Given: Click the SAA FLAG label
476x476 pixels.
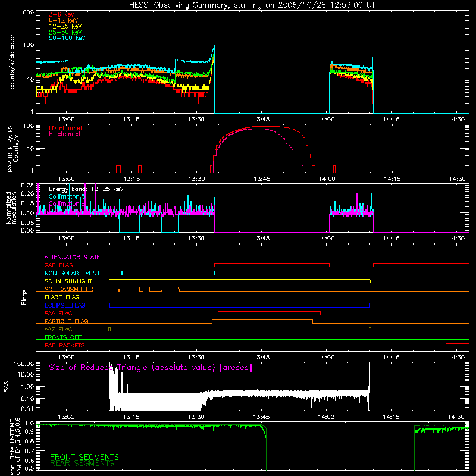Looking at the screenshot, I should coord(58,314).
